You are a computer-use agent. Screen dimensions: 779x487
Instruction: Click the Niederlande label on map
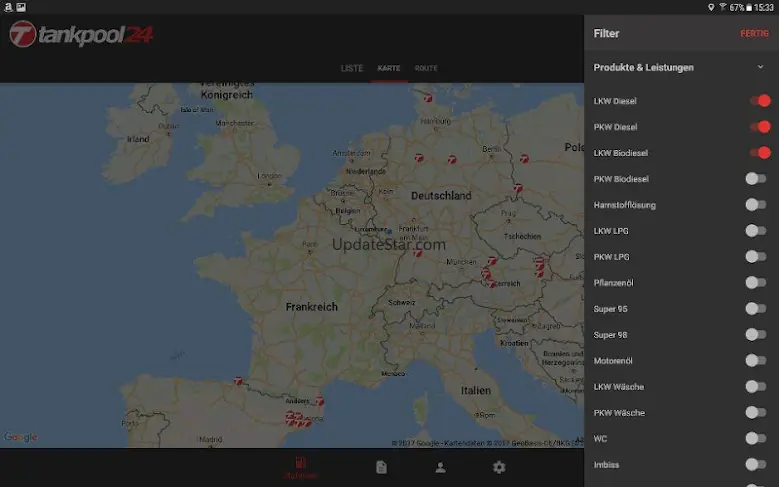click(x=366, y=171)
